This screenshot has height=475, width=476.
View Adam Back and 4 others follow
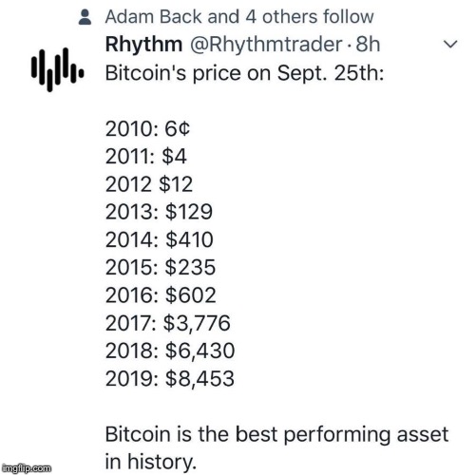click(x=239, y=17)
